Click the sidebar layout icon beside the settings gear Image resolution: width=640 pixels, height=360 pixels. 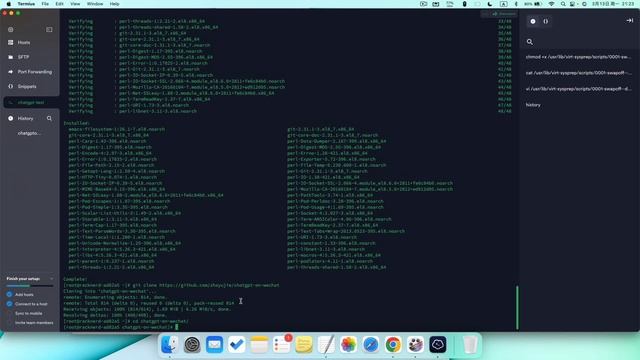[49, 29]
